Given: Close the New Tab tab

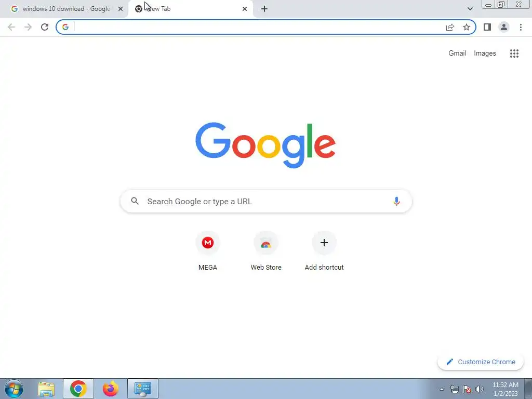Looking at the screenshot, I should coord(245,9).
